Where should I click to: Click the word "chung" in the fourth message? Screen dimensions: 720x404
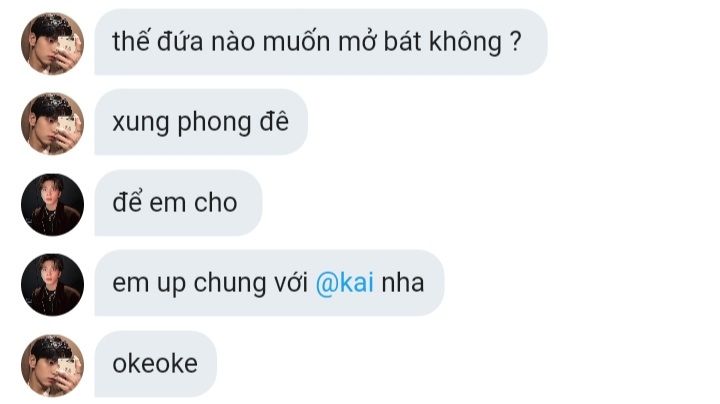[x=230, y=283]
